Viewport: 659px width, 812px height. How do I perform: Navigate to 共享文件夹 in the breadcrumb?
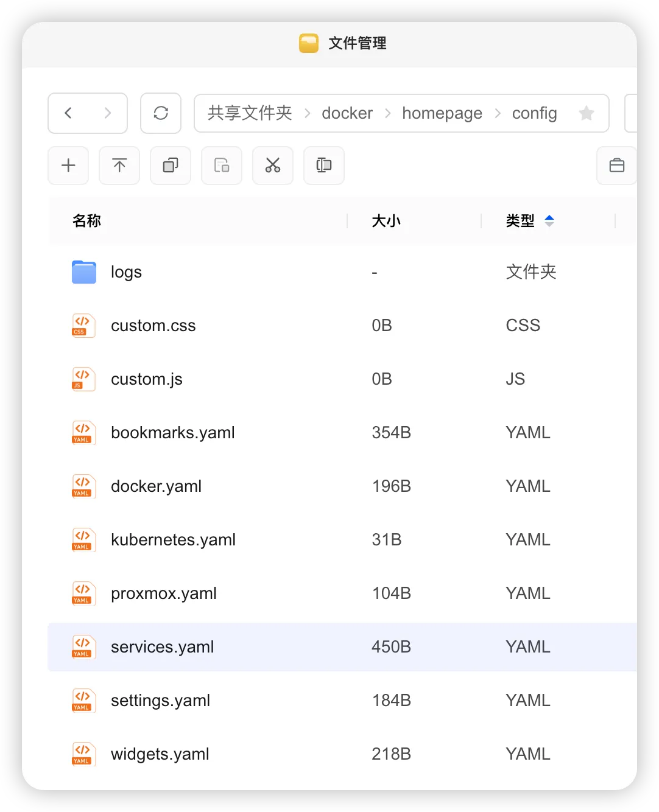click(x=250, y=113)
